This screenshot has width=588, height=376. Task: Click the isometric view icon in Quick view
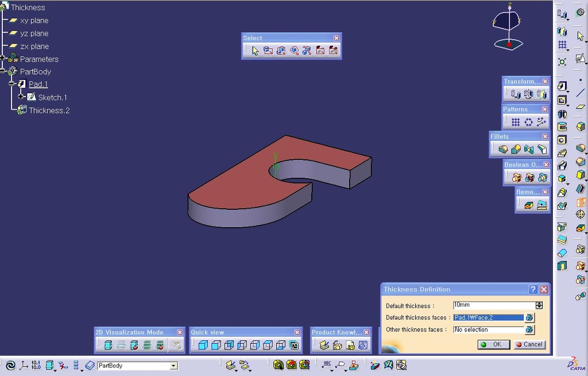[x=202, y=346]
